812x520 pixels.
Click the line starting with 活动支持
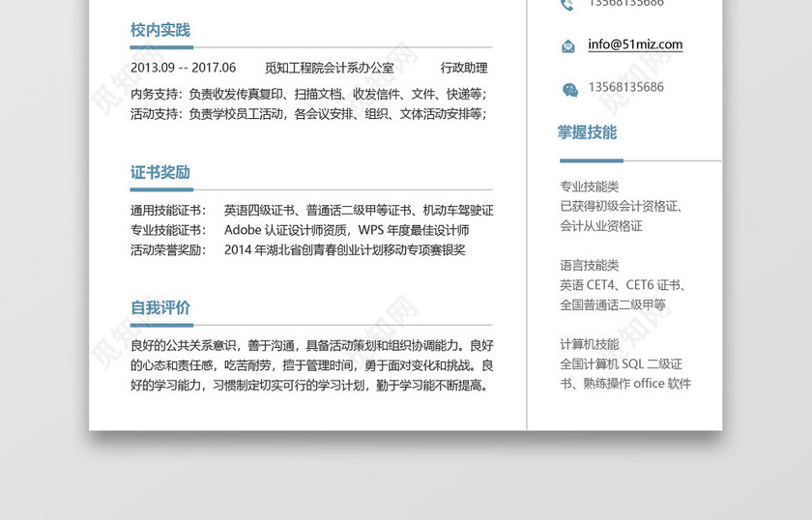[308, 114]
